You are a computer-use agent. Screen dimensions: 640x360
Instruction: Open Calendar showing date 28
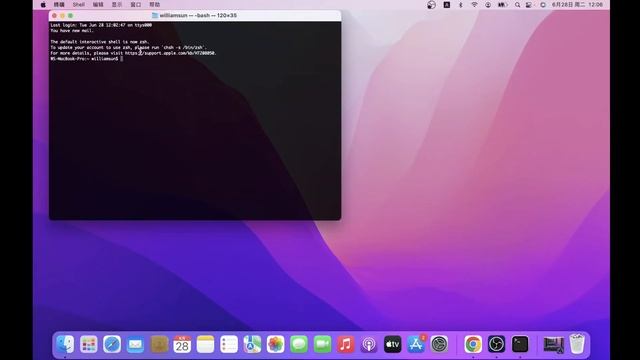pyautogui.click(x=182, y=344)
